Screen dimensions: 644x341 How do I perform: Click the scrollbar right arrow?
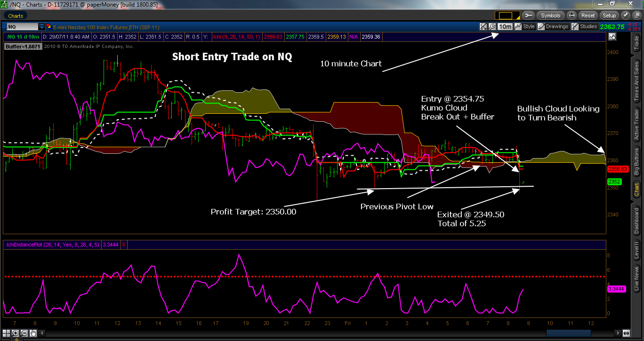(617, 333)
